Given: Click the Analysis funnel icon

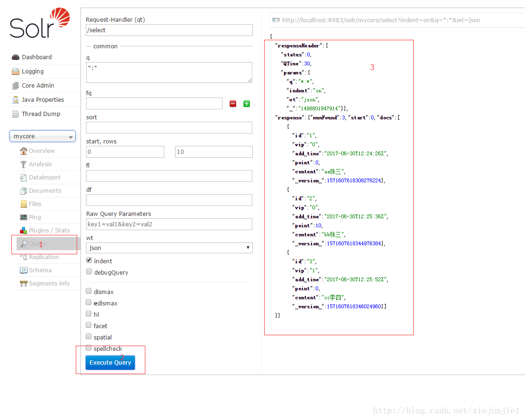Looking at the screenshot, I should point(24,164).
